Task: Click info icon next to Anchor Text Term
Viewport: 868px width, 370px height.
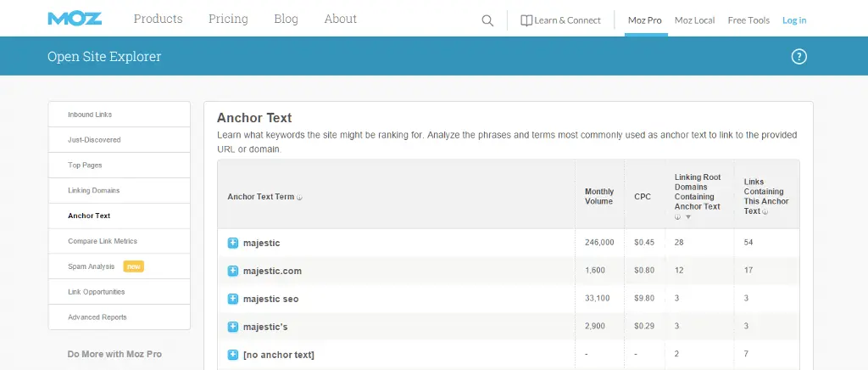Action: pos(299,197)
